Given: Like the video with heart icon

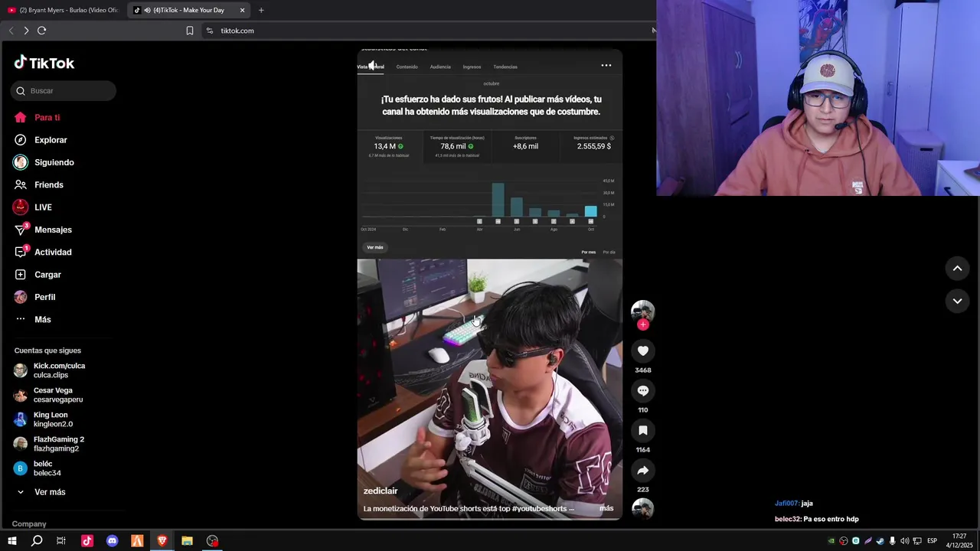Looking at the screenshot, I should pos(643,351).
